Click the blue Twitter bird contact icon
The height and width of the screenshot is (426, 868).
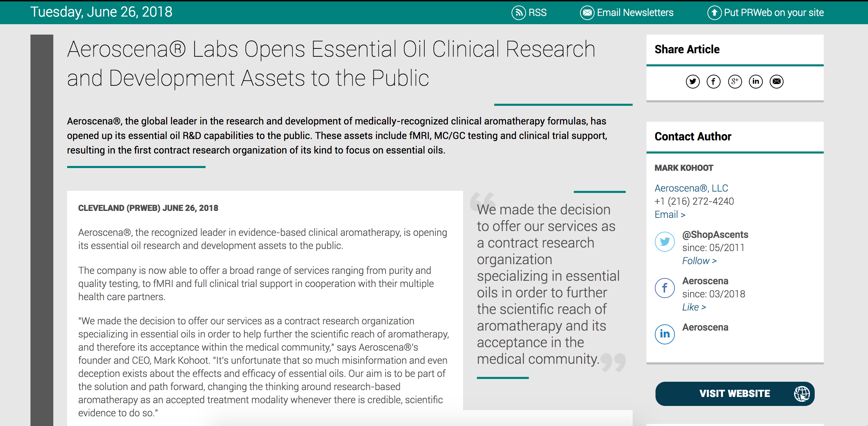664,241
